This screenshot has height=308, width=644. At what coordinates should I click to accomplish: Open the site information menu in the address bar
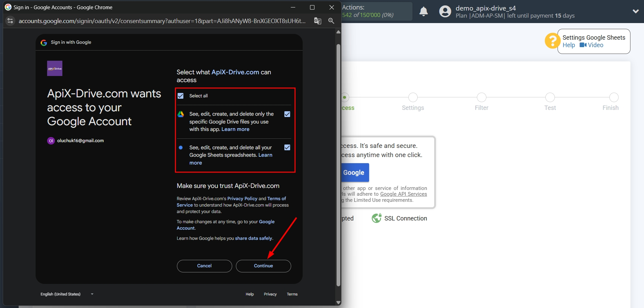pos(10,21)
